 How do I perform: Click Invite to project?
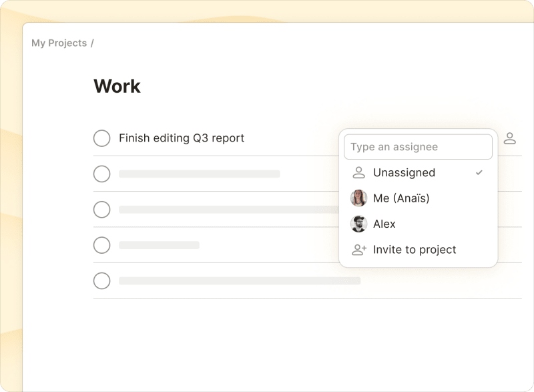tap(415, 249)
